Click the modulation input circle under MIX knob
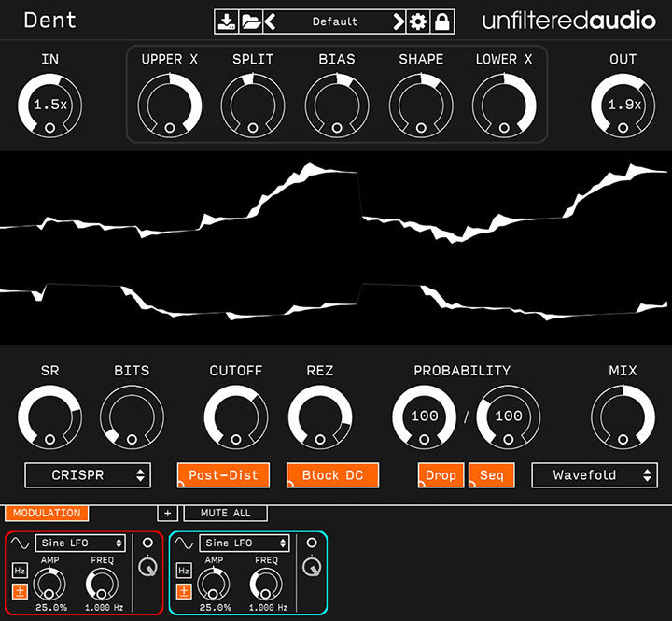The image size is (672, 621). pos(623,439)
